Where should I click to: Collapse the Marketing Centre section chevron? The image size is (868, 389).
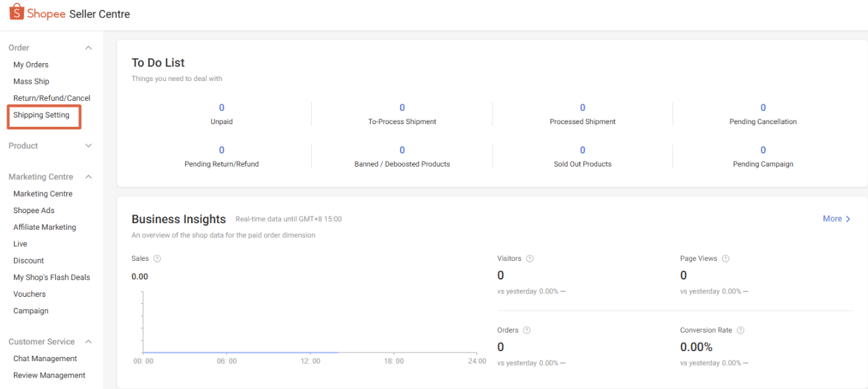coord(88,177)
